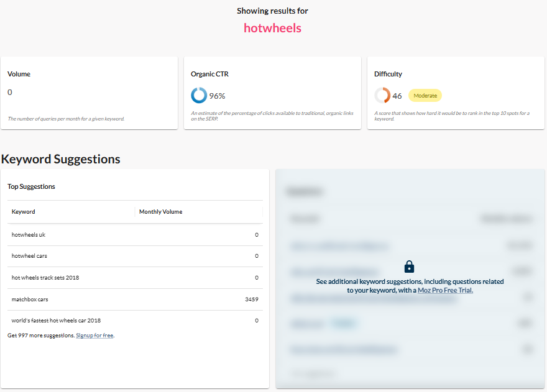
Task: Click the padlock icon on locked panel
Action: [409, 267]
